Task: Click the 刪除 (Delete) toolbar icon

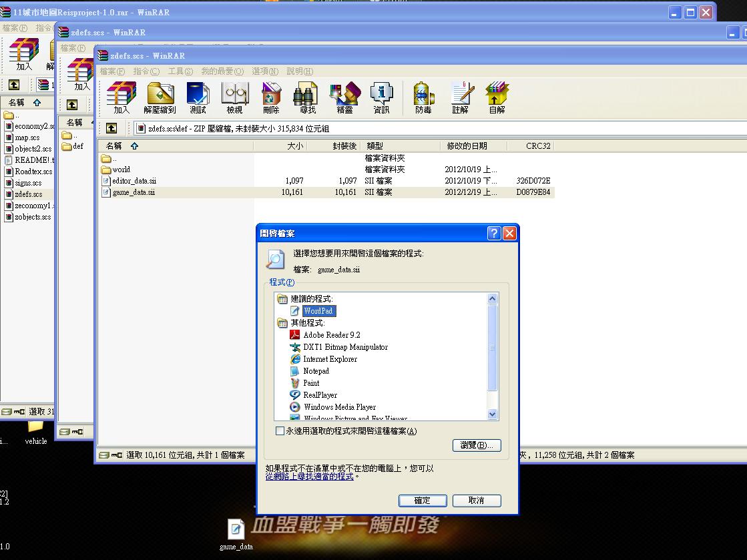Action: tap(271, 97)
